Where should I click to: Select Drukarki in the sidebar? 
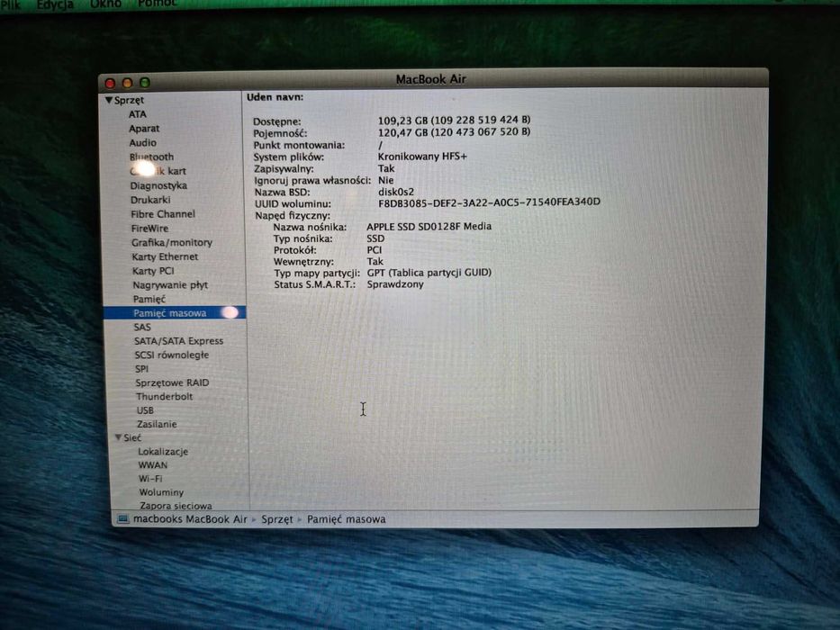150,200
